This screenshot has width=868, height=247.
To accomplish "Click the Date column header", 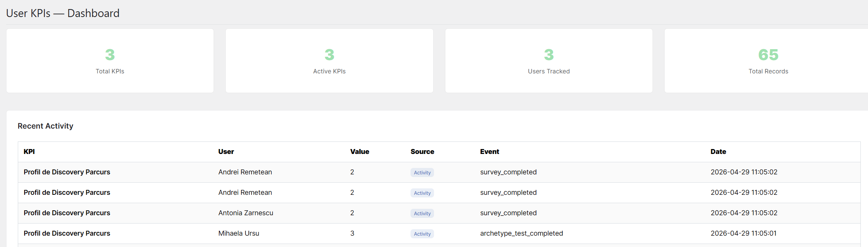I will coord(718,152).
